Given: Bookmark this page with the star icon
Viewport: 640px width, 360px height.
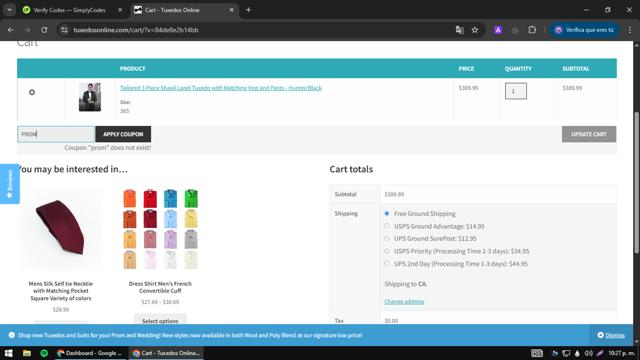Looking at the screenshot, I should click(x=475, y=30).
